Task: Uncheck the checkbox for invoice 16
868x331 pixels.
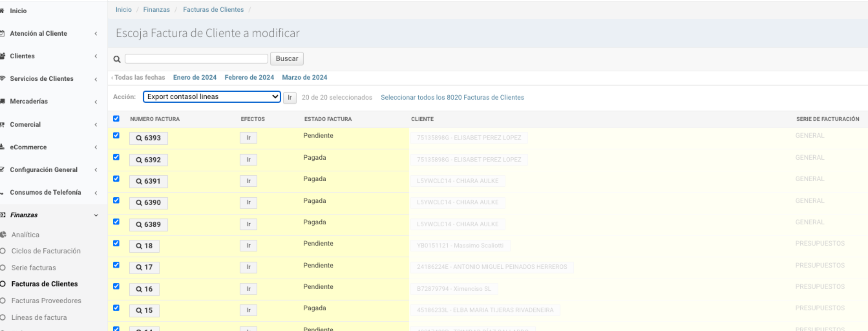Action: tap(116, 287)
